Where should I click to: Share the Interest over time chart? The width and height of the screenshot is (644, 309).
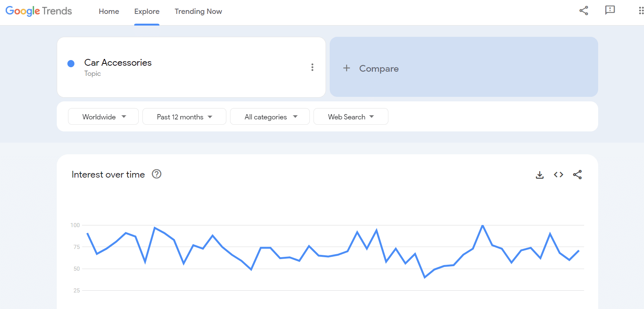577,175
